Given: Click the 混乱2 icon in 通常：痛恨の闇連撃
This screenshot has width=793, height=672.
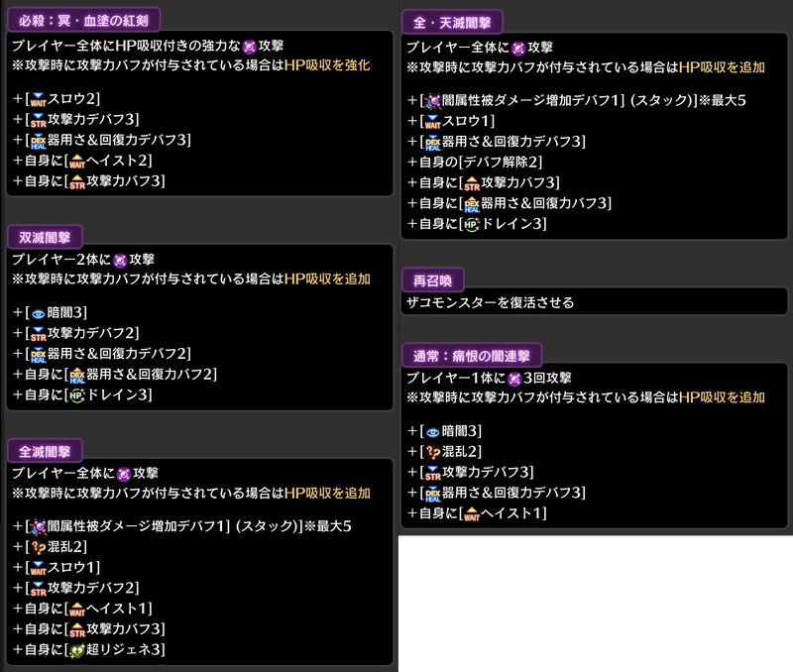Looking at the screenshot, I should tap(432, 452).
